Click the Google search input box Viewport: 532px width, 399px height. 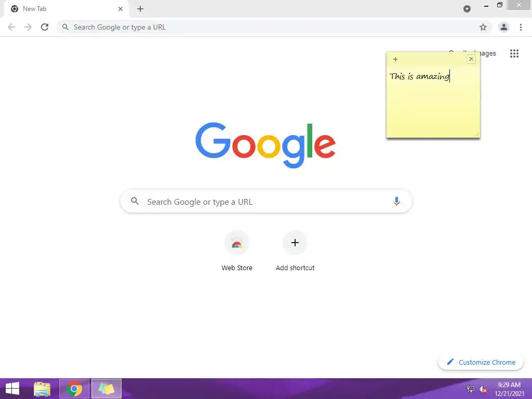point(266,201)
